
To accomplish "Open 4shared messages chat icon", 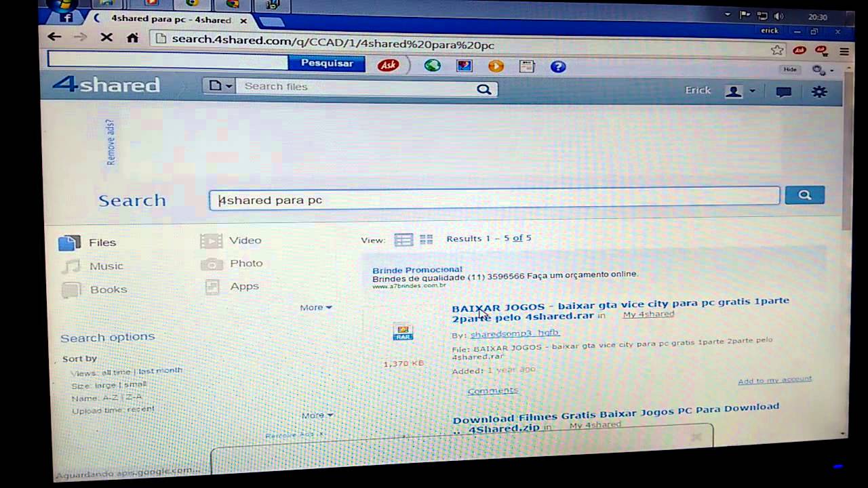I will [x=784, y=92].
